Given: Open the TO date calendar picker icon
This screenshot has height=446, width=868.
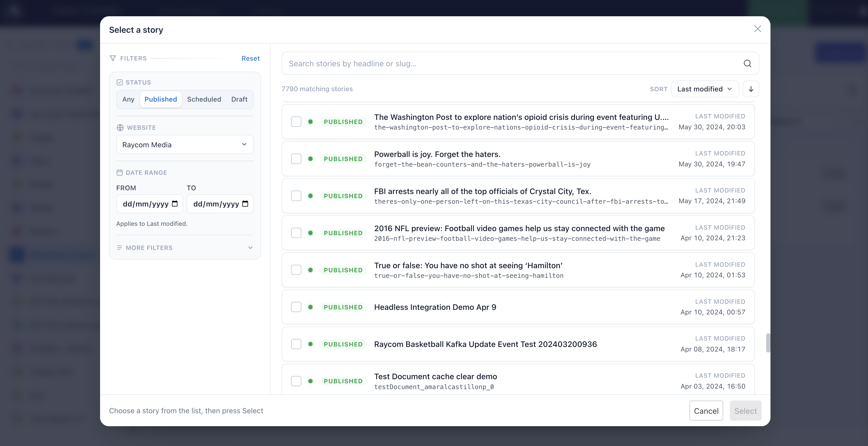Looking at the screenshot, I should [245, 204].
